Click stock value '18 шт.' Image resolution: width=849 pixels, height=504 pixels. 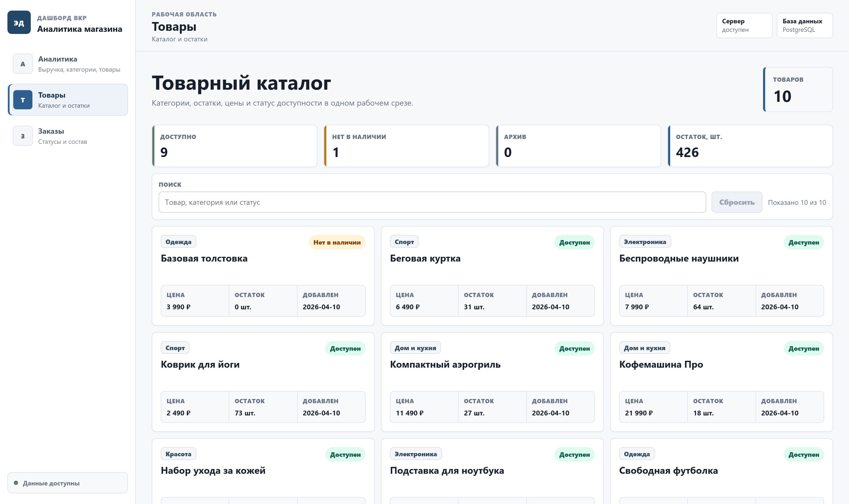tap(703, 413)
